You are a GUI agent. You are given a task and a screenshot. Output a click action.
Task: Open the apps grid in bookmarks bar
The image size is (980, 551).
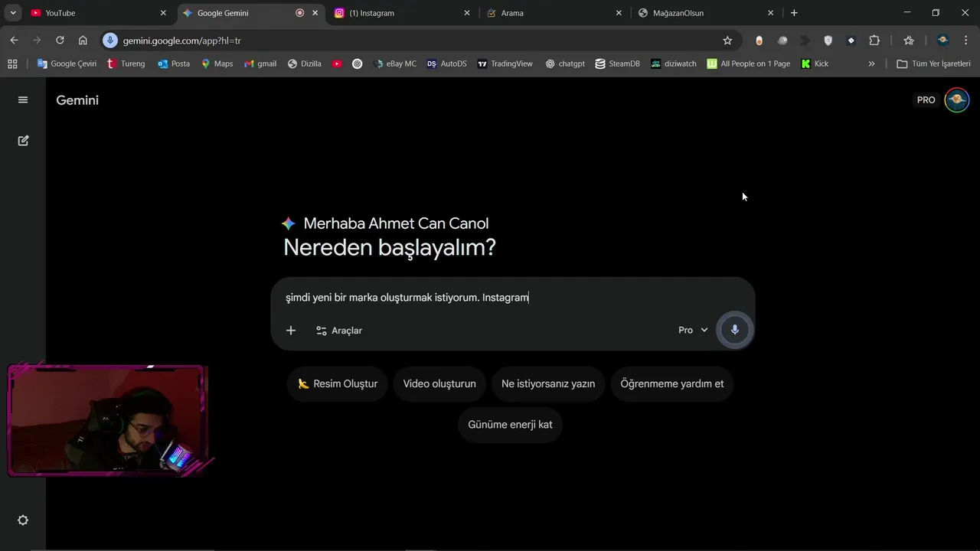12,64
